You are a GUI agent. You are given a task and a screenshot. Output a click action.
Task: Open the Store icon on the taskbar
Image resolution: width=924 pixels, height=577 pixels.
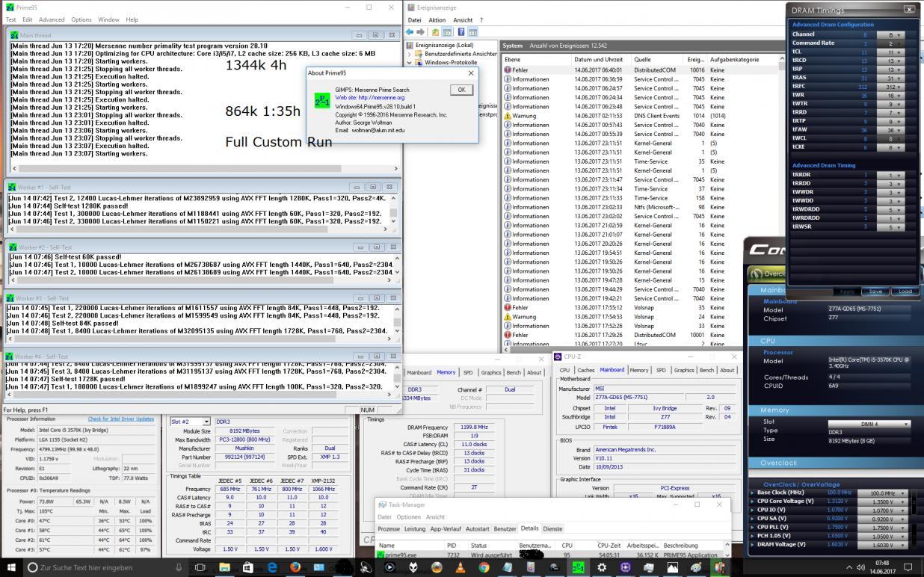(247, 567)
